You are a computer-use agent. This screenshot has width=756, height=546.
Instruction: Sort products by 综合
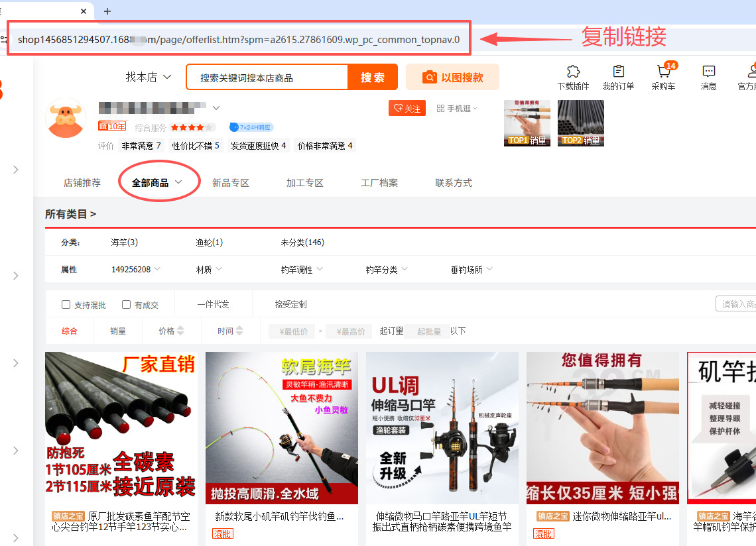[70, 331]
